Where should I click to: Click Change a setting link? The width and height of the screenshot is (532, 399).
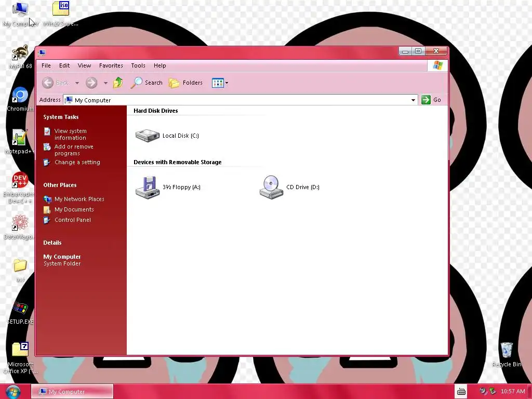[x=77, y=162]
